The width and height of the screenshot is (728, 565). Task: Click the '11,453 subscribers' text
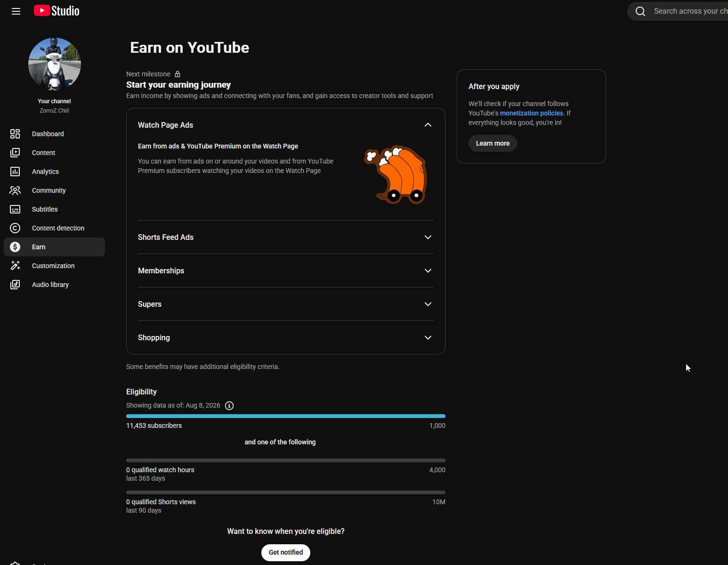coord(154,426)
